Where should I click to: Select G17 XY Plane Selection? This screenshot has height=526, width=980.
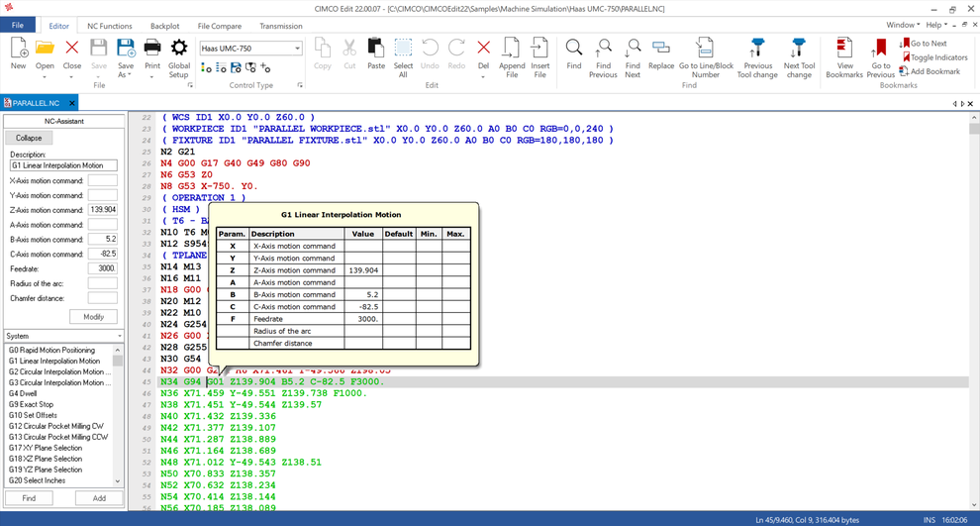click(x=45, y=448)
